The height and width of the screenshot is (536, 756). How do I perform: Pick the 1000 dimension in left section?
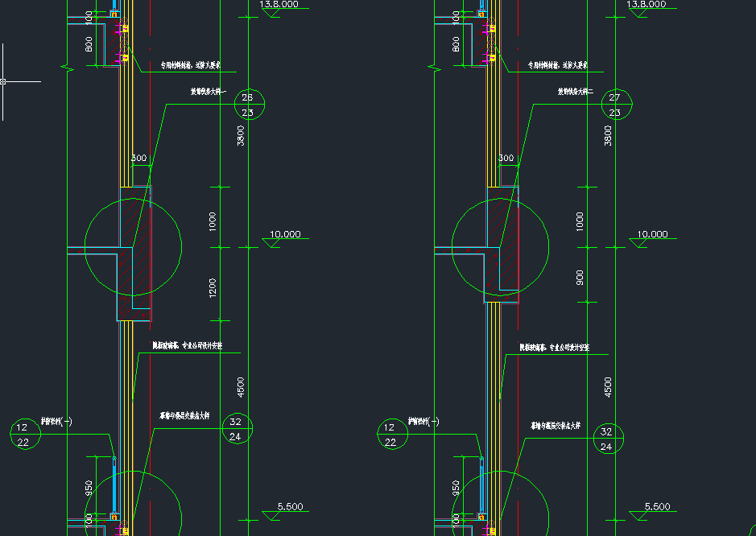click(213, 221)
